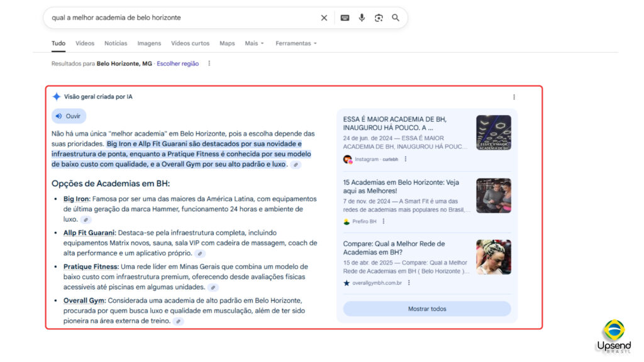Click the AI overview sparkle icon
The height and width of the screenshot is (362, 644).
coord(56,96)
